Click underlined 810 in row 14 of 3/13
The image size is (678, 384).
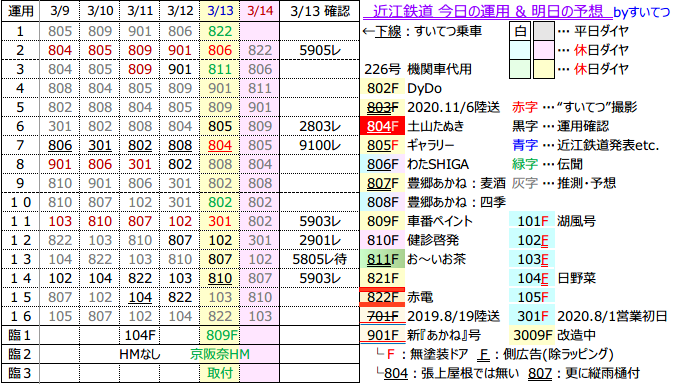(x=220, y=278)
